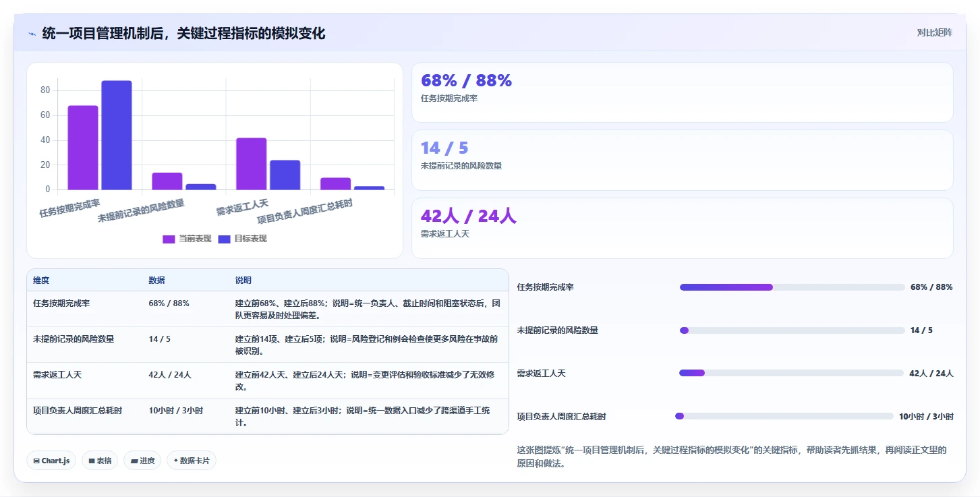Click the 建立前14项、建立后5项 explanation cell
This screenshot has height=497, width=980.
coord(366,345)
